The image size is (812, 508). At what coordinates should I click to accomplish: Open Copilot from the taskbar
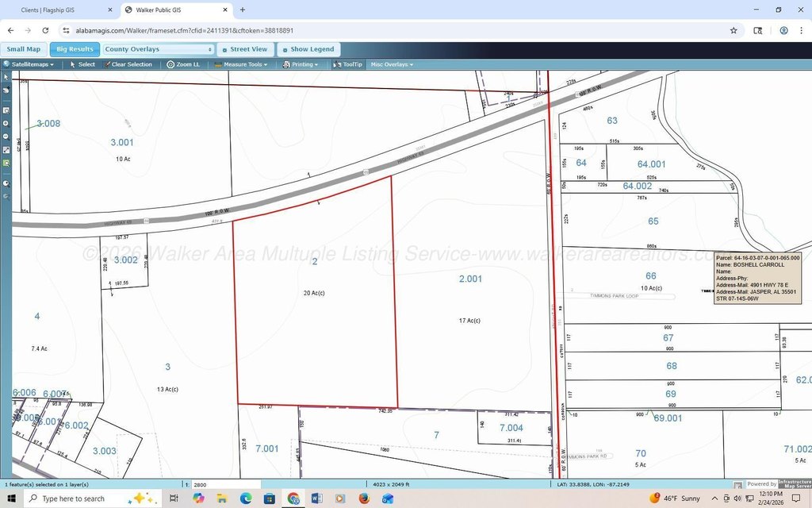tap(198, 498)
